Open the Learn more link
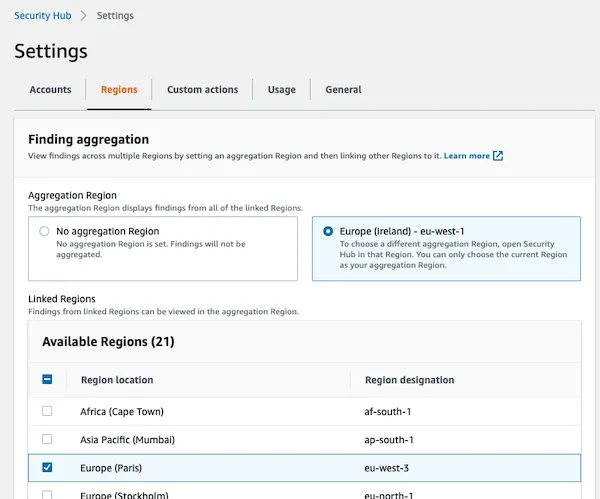600x499 pixels. 466,156
